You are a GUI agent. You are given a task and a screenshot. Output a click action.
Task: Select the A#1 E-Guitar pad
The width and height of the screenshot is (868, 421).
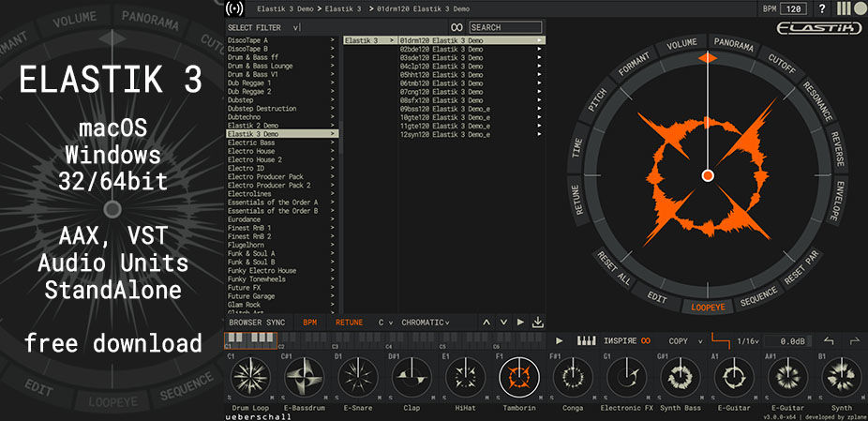[x=787, y=377]
